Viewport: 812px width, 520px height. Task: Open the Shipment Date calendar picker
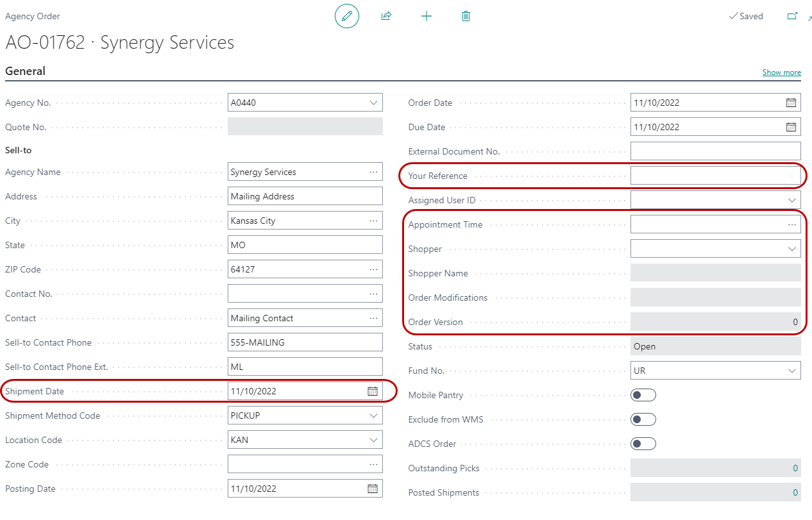coord(373,391)
